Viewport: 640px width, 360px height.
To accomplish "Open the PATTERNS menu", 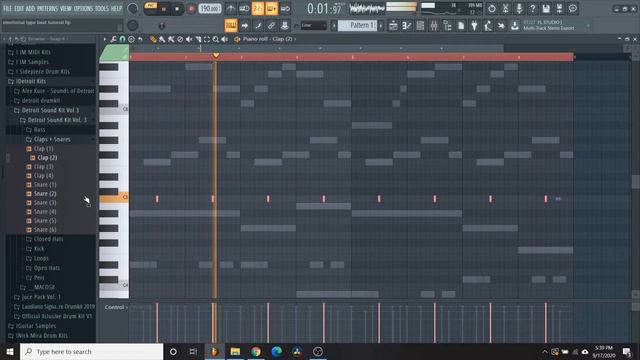I will pyautogui.click(x=48, y=8).
